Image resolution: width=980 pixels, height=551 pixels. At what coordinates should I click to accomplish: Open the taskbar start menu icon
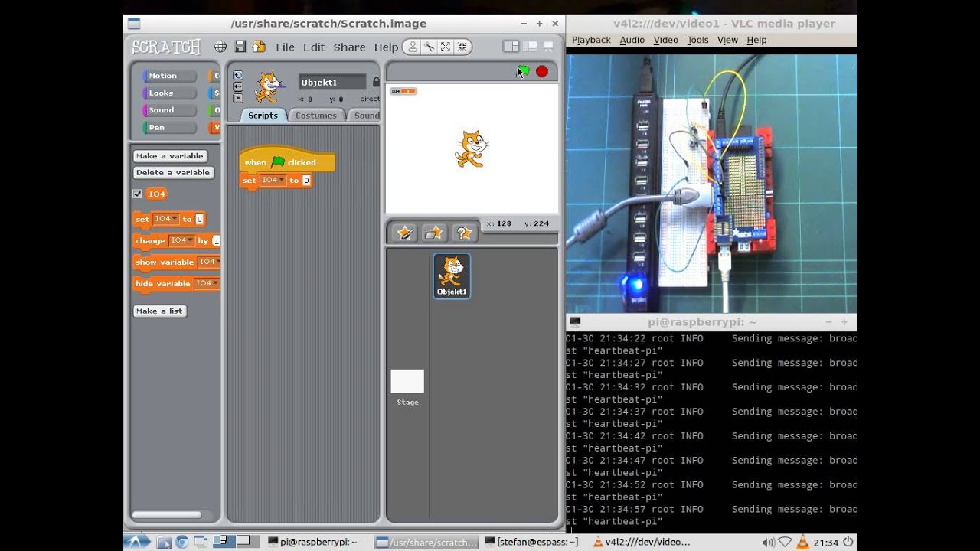(137, 542)
